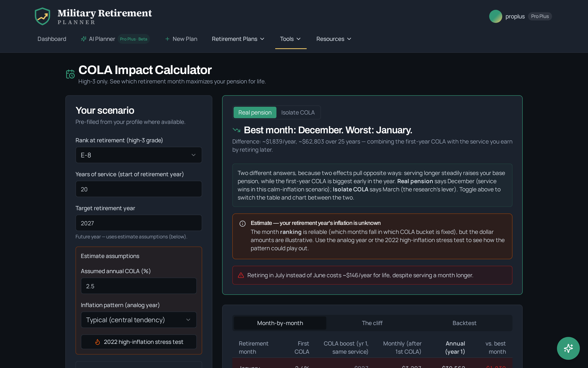Click the plus icon beside New Plan
The height and width of the screenshot is (368, 588).
tap(167, 39)
